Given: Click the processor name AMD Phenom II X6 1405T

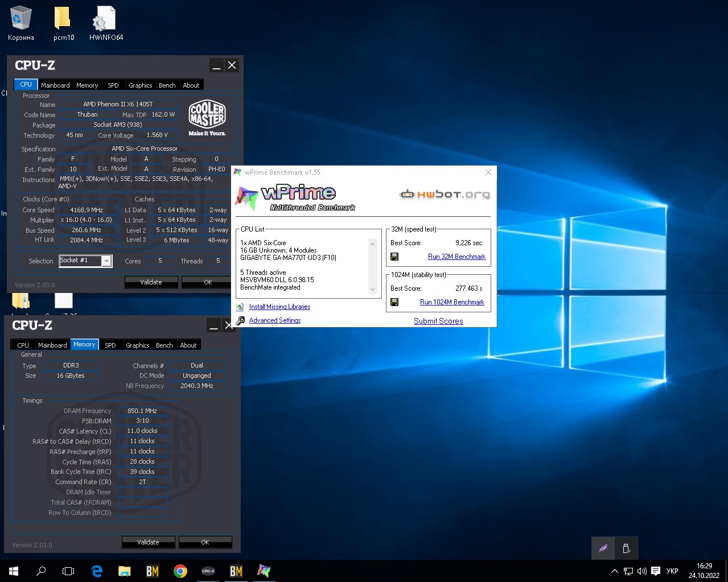Looking at the screenshot, I should coord(118,104).
